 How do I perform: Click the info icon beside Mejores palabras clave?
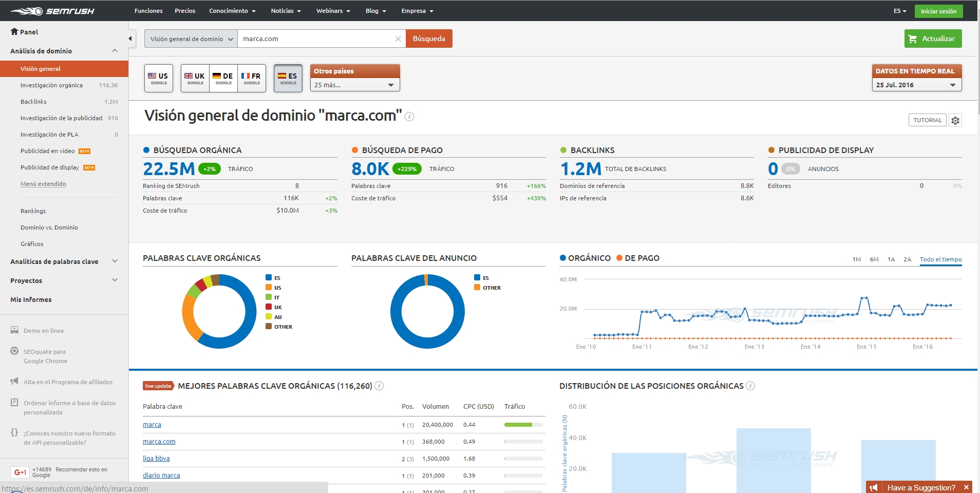(379, 386)
